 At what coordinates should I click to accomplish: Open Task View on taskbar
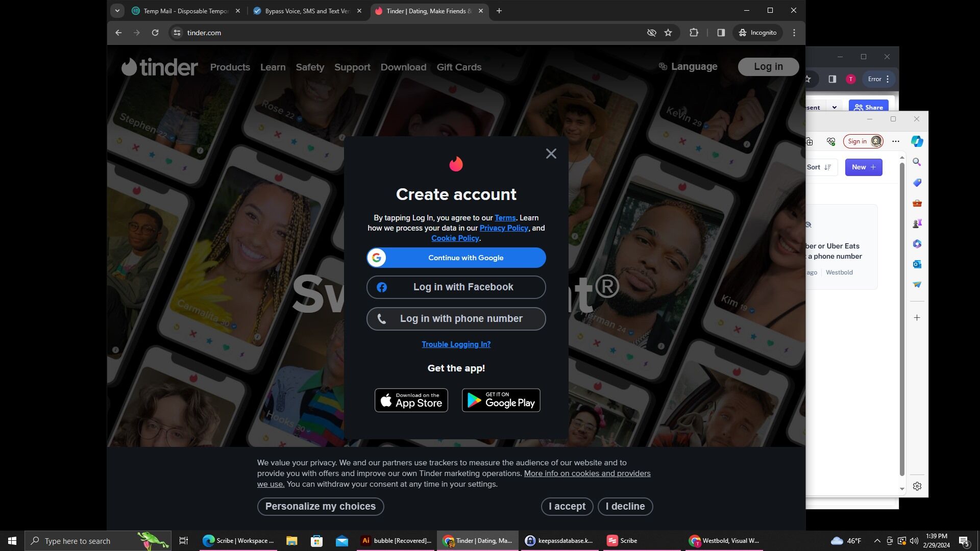coord(184,541)
